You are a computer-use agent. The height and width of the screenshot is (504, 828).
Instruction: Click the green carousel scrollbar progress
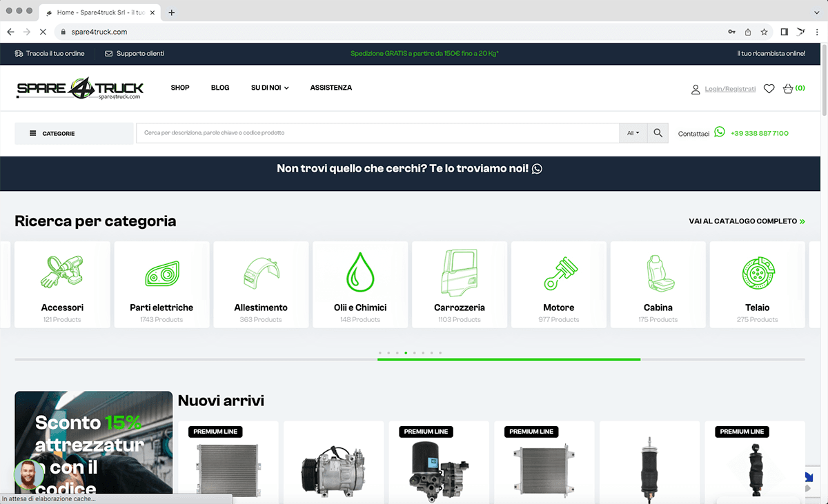(509, 359)
